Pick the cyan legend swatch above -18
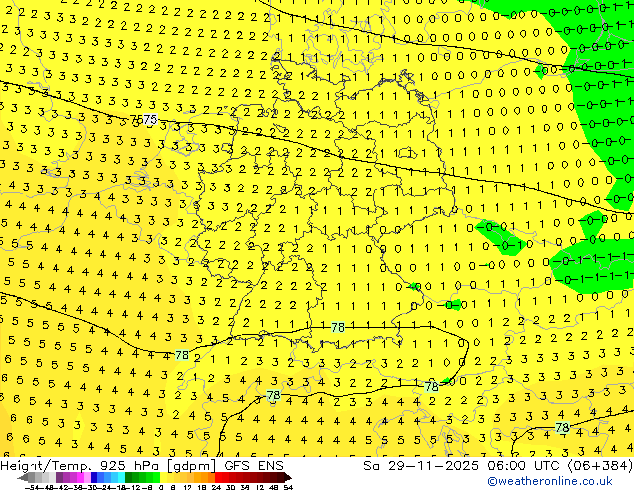The height and width of the screenshot is (490, 634). 122,477
